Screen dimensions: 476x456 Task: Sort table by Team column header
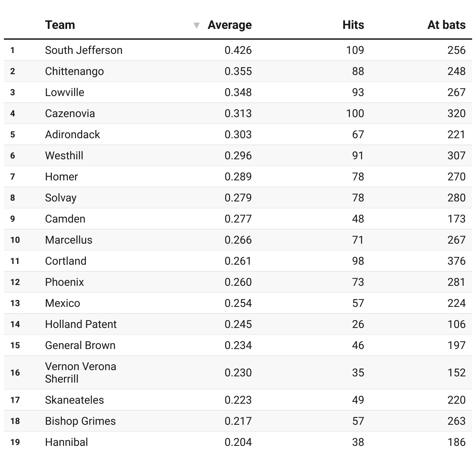click(x=60, y=25)
